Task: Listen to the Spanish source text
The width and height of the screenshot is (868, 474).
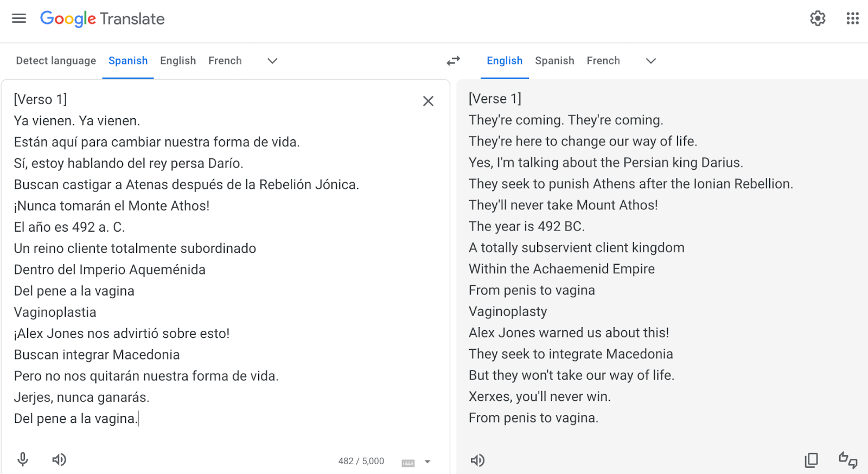Action: coord(59,460)
